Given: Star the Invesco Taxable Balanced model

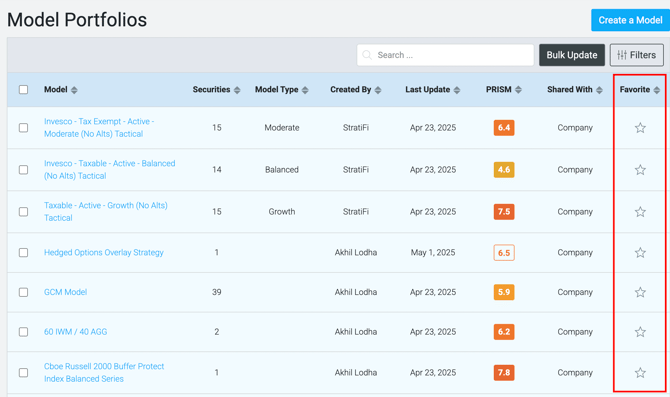Looking at the screenshot, I should pos(640,170).
